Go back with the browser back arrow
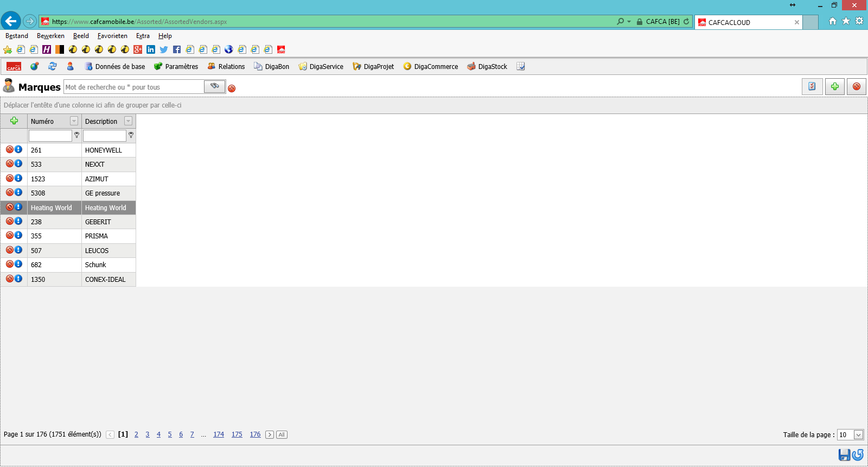Screen dimensions: 868x467 (x=11, y=21)
